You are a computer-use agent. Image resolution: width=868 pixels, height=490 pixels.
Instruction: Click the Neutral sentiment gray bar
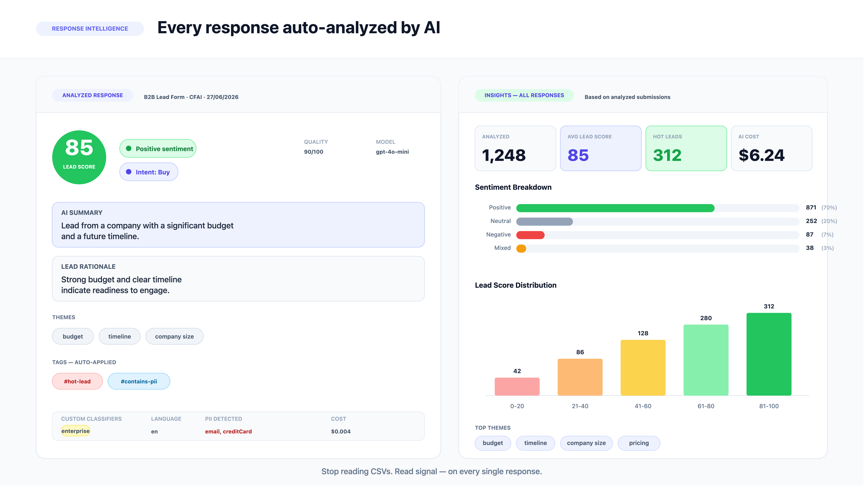(x=547, y=223)
